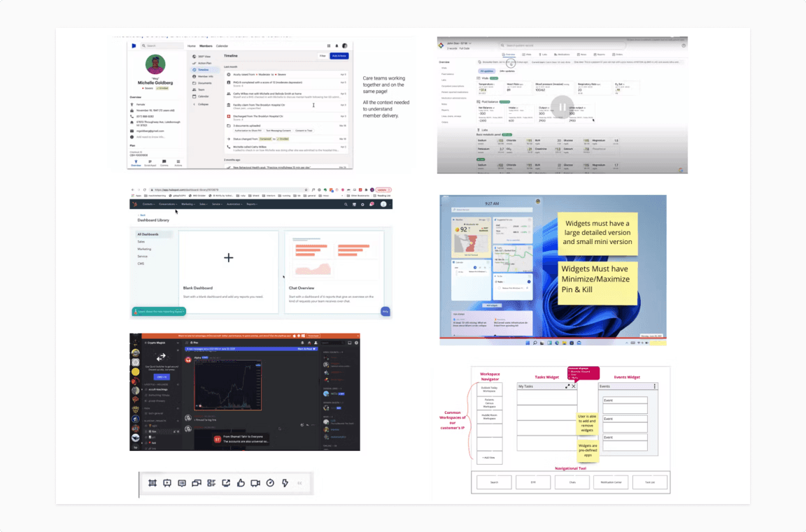Click the Filter button on Timeline
This screenshot has width=806, height=532.
(x=323, y=56)
